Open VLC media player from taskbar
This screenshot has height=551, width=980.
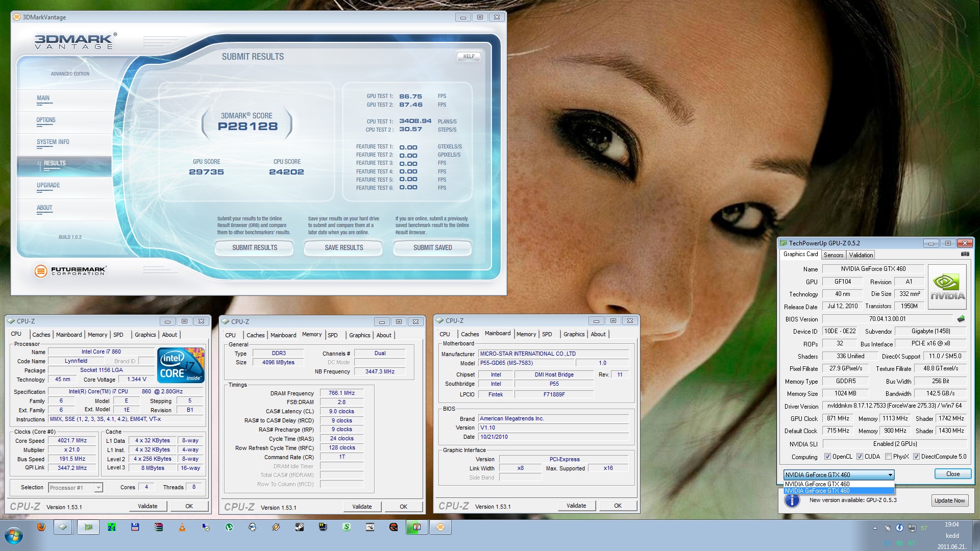pos(182,527)
